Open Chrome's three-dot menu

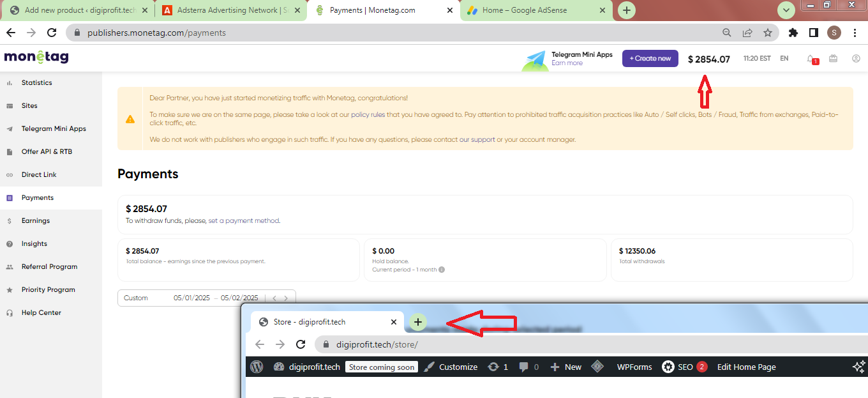[855, 33]
